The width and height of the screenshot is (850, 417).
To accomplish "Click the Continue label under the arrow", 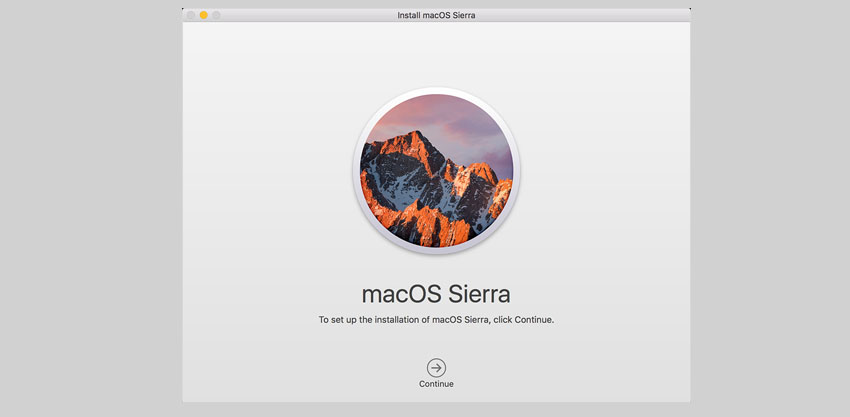I will coord(436,384).
